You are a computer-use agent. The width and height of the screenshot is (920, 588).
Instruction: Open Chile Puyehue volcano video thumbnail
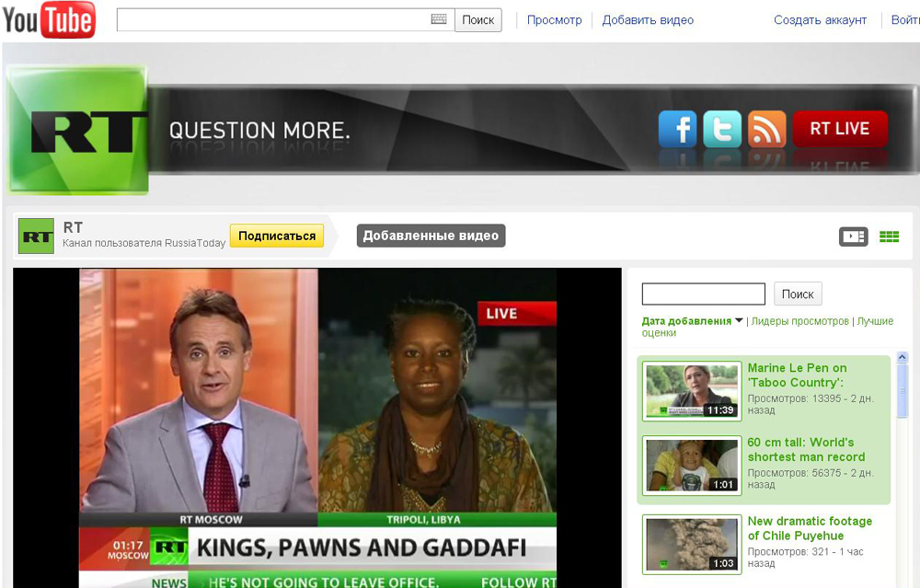click(692, 544)
